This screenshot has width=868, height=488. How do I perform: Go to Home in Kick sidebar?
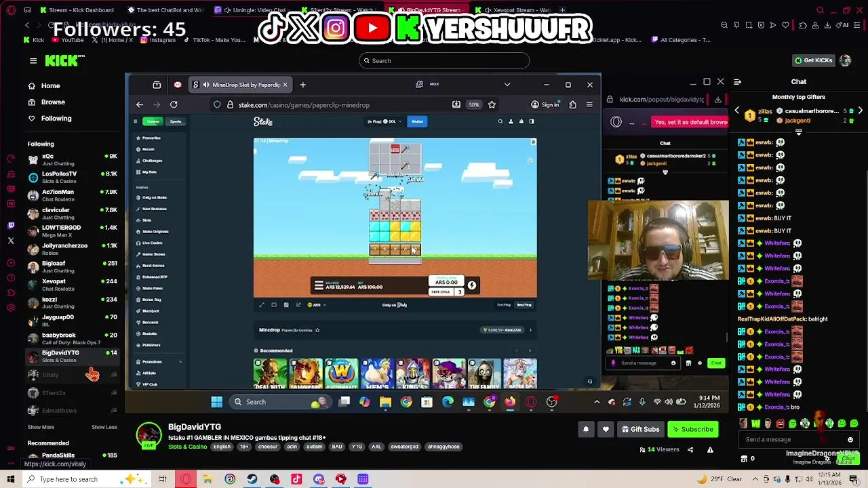pyautogui.click(x=50, y=86)
